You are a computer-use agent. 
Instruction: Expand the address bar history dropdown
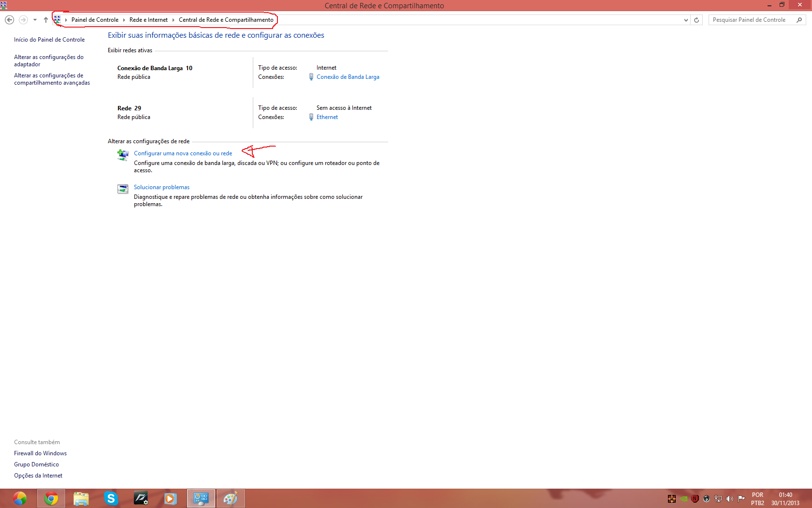pyautogui.click(x=686, y=20)
